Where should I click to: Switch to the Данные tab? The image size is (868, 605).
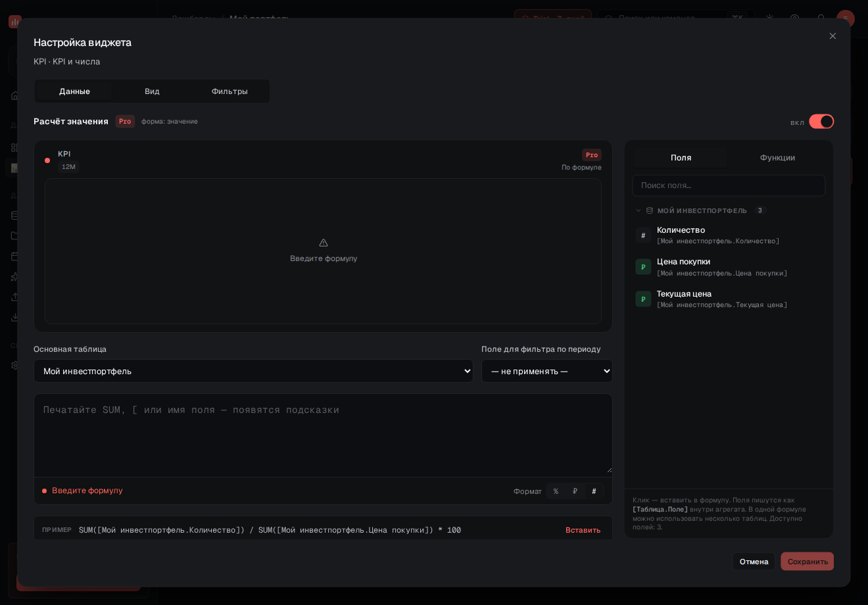tap(74, 91)
